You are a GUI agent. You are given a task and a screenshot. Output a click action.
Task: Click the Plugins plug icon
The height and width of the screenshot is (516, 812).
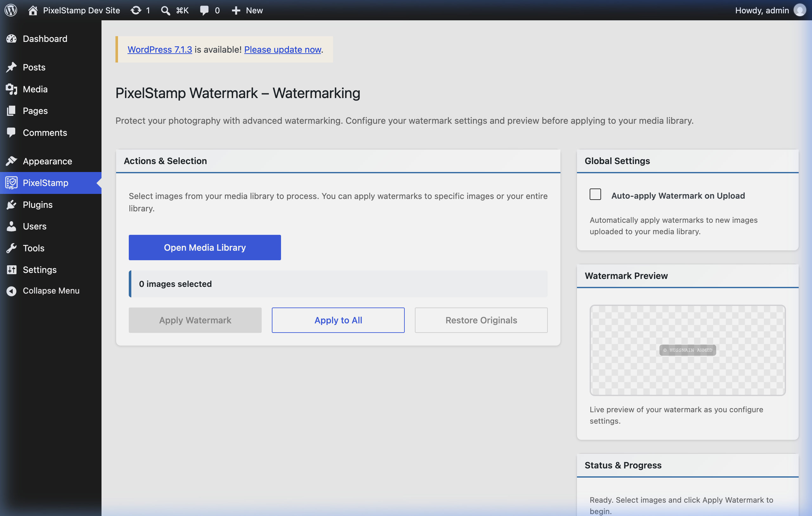click(11, 204)
